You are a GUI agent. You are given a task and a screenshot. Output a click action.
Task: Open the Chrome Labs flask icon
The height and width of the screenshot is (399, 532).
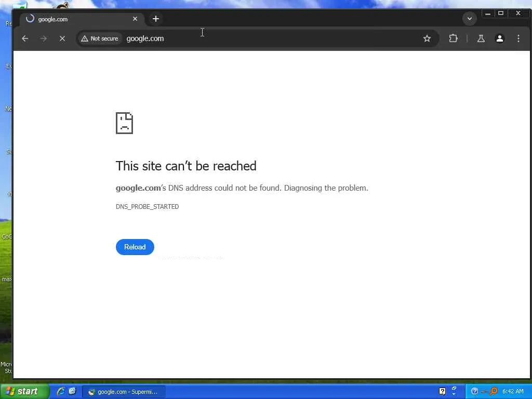481,38
